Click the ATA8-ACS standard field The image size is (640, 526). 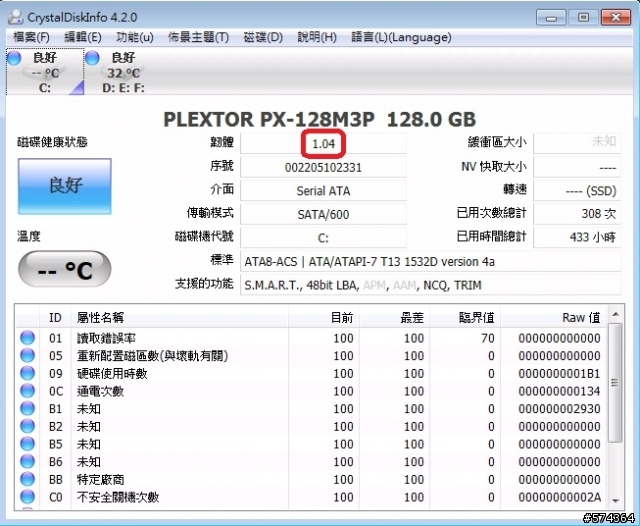pyautogui.click(x=431, y=262)
